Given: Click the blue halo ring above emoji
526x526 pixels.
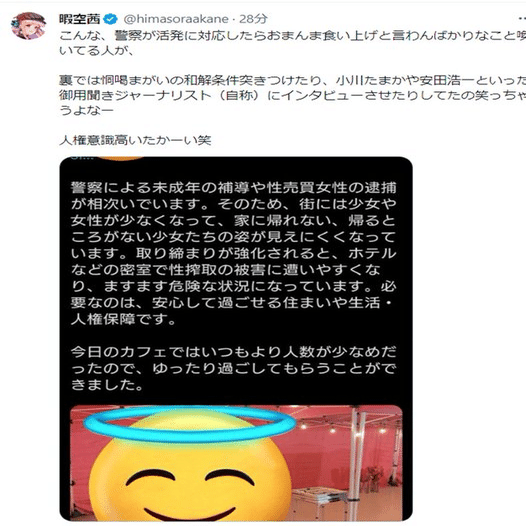Looking at the screenshot, I should (x=190, y=424).
